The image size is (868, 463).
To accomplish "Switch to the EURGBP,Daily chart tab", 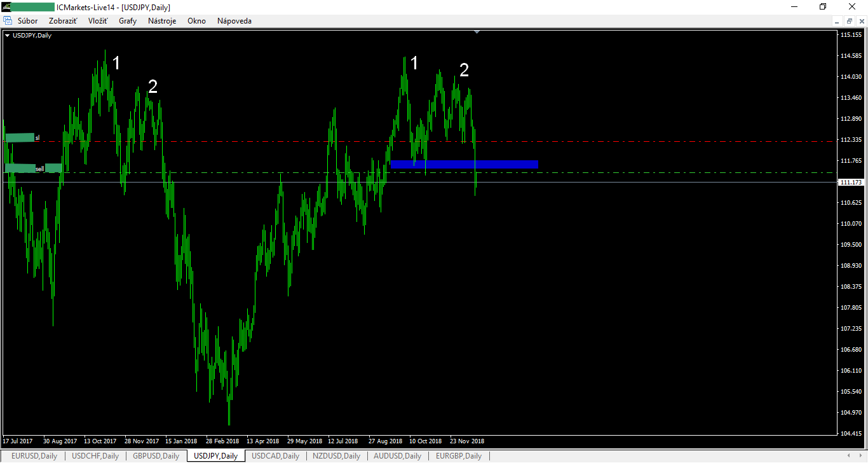I will (459, 456).
